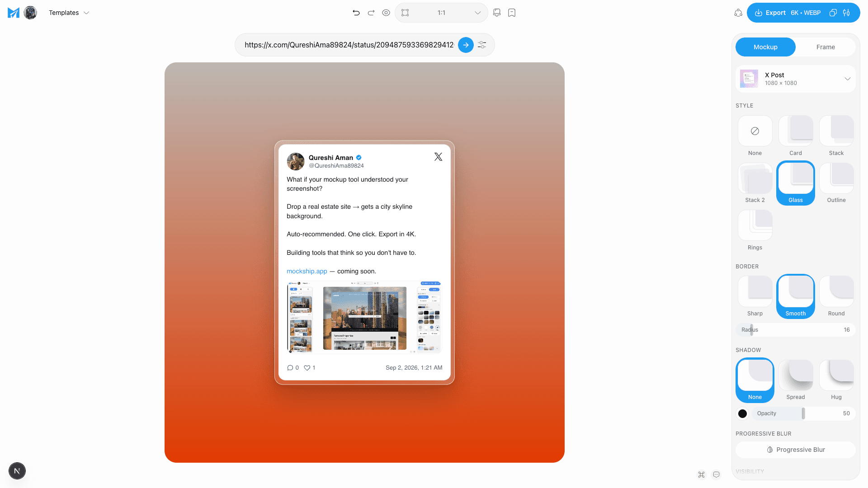This screenshot has height=488, width=868.
Task: Select the Outline style
Action: 836,183
